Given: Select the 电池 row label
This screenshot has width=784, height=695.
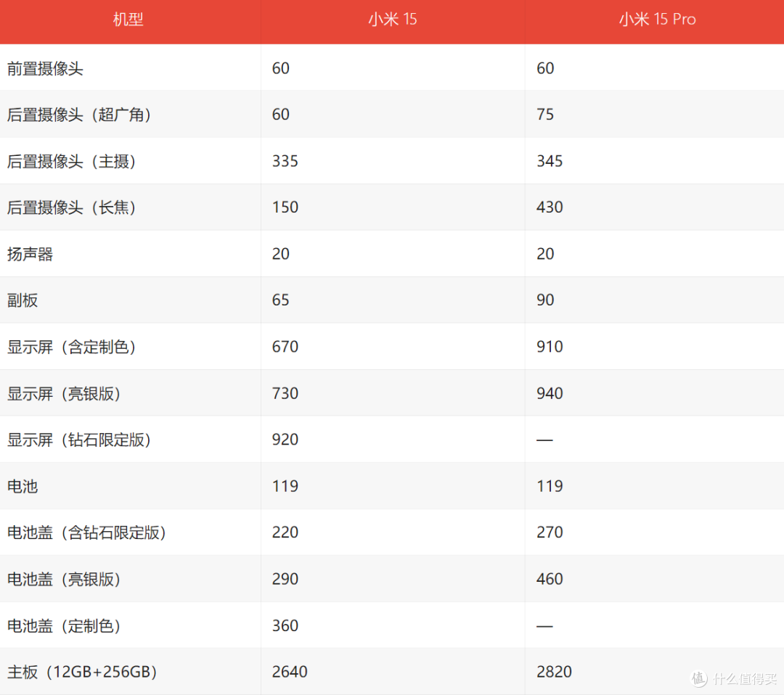Looking at the screenshot, I should (x=23, y=486).
